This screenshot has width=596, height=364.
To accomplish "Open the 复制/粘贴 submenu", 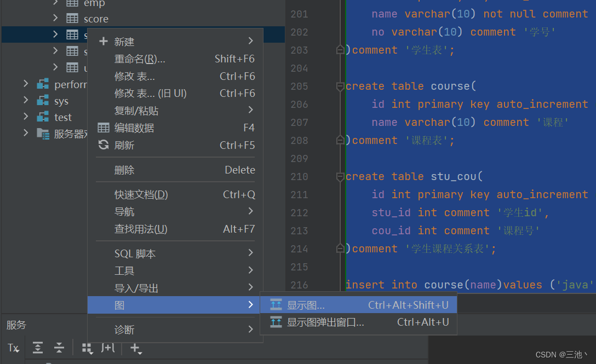I will [175, 111].
